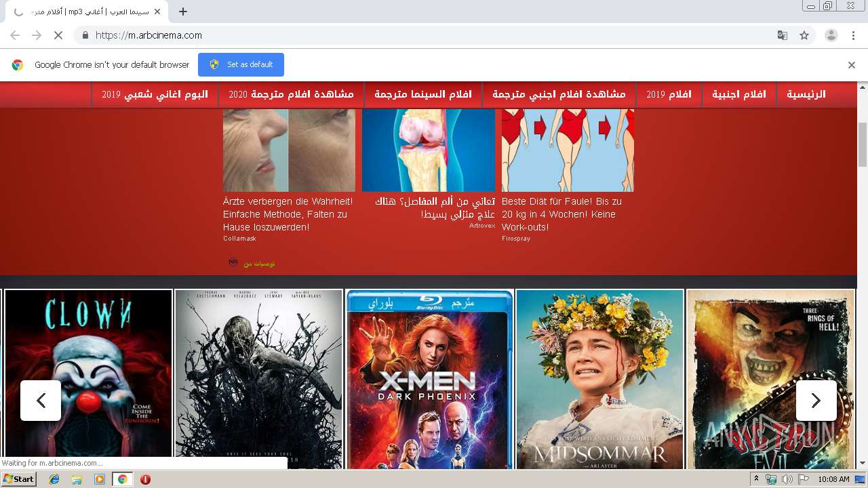868x488 pixels.
Task: Open a new Chrome tab
Action: tap(183, 12)
